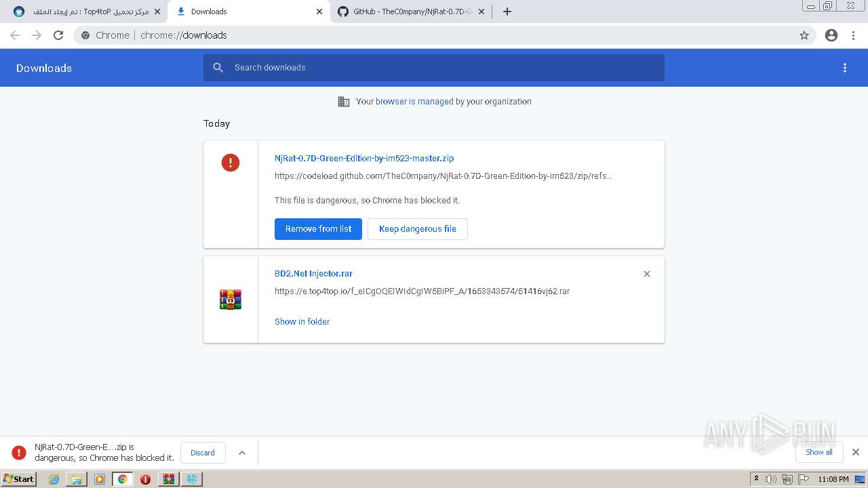Switch to the Downloads tab
This screenshot has height=488, width=868.
248,12
